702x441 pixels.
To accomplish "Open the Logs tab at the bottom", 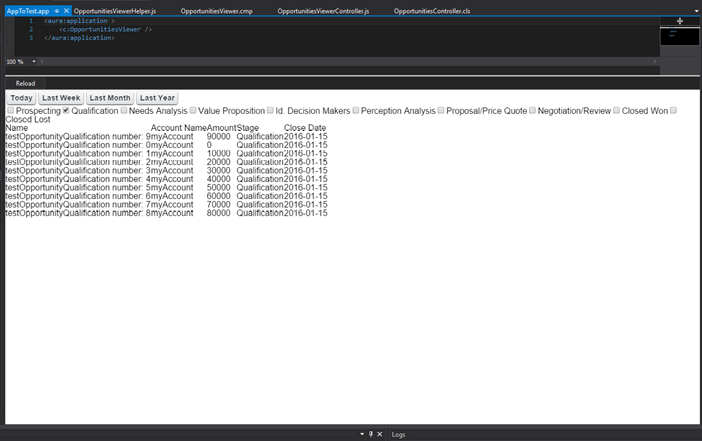I will (398, 434).
